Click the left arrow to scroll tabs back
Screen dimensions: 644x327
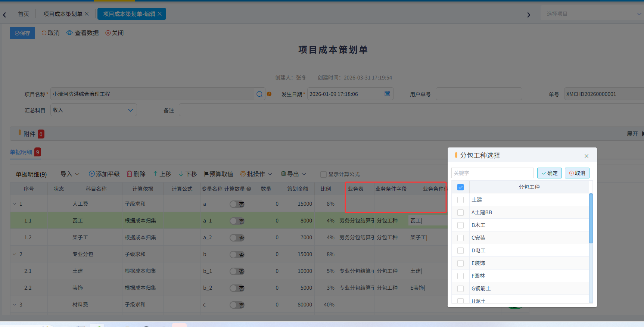click(x=4, y=15)
